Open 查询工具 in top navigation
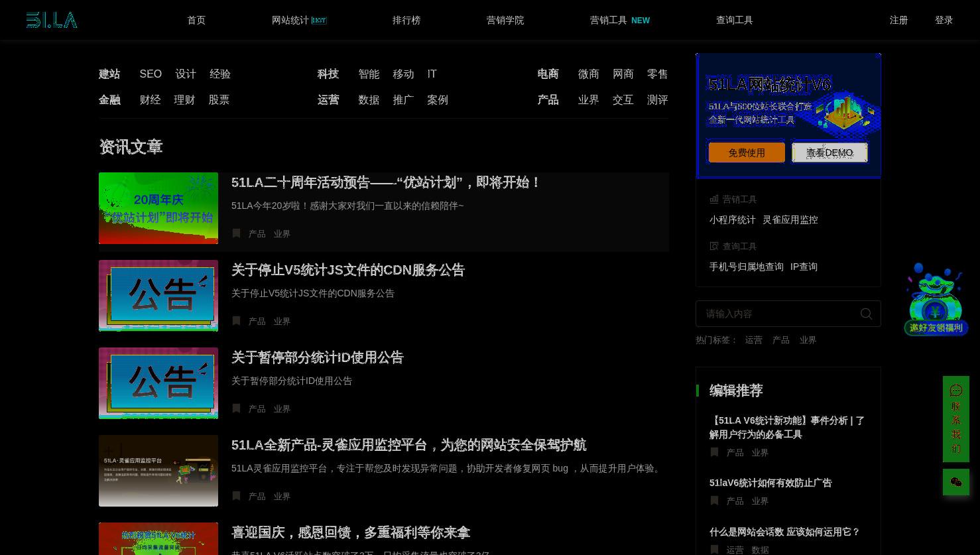Image resolution: width=980 pixels, height=555 pixels. 735,21
